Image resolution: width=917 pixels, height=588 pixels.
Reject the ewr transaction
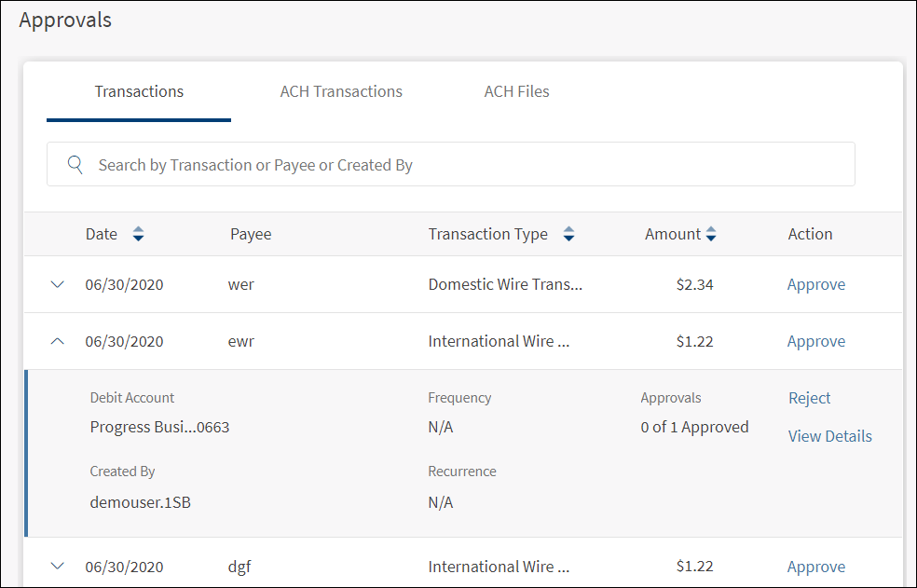[x=809, y=398]
